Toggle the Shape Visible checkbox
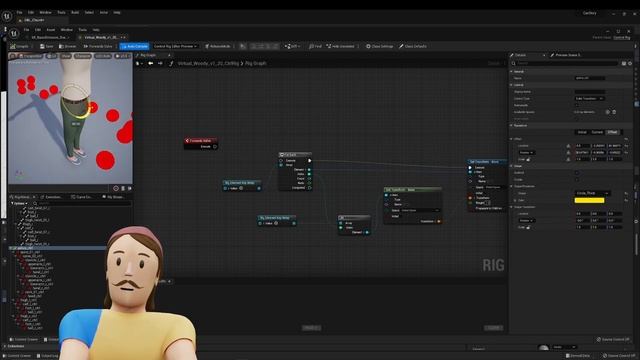 pos(577,180)
